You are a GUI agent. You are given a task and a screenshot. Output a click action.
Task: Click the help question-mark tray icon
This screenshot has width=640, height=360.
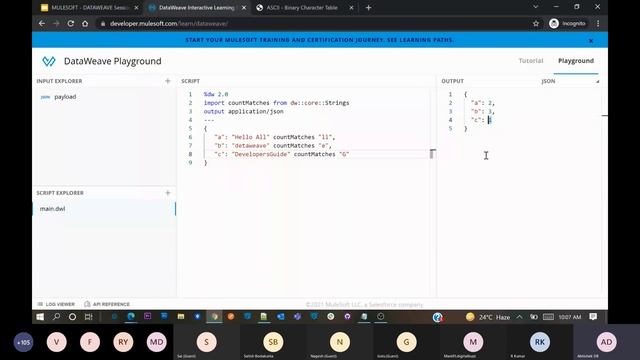pos(438,317)
